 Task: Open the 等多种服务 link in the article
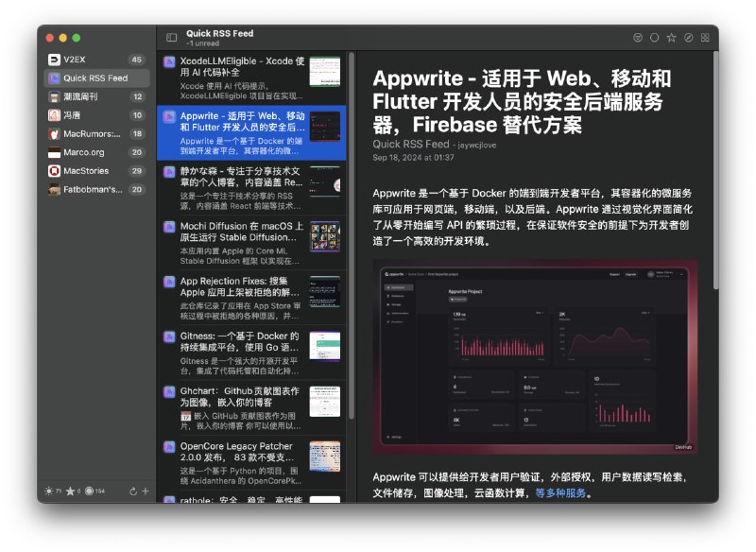click(x=561, y=492)
